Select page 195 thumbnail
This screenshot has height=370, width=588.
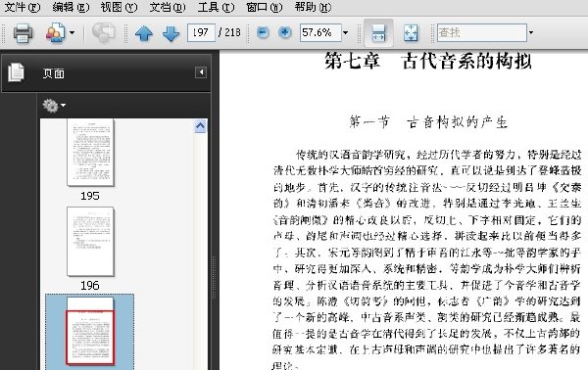coord(90,153)
